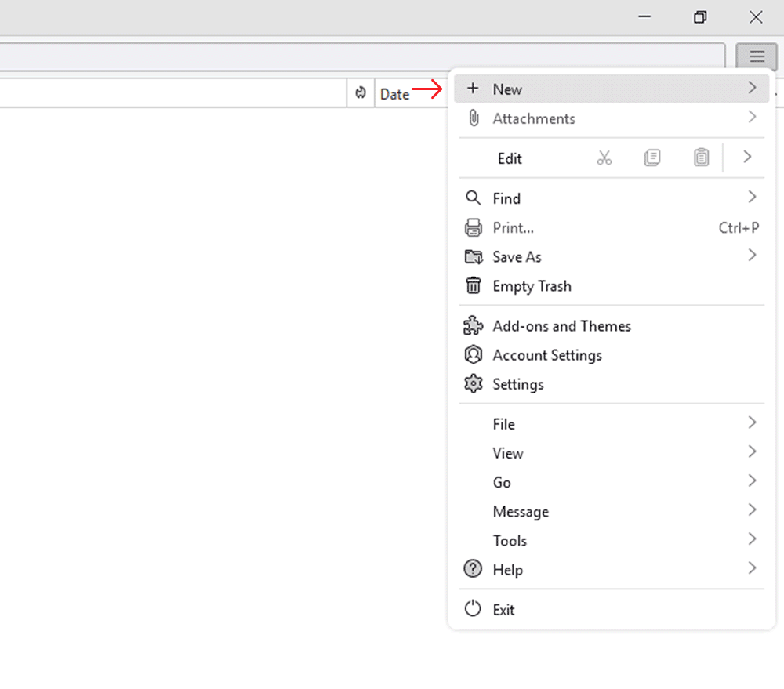This screenshot has height=689, width=784.
Task: Expand the New submenu chevron
Action: tap(751, 88)
